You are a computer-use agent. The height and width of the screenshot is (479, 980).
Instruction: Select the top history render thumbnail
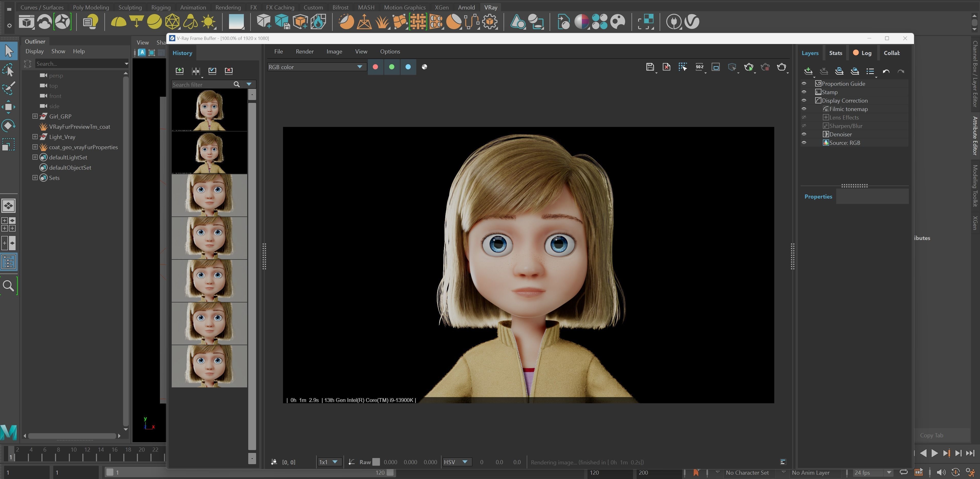[209, 110]
